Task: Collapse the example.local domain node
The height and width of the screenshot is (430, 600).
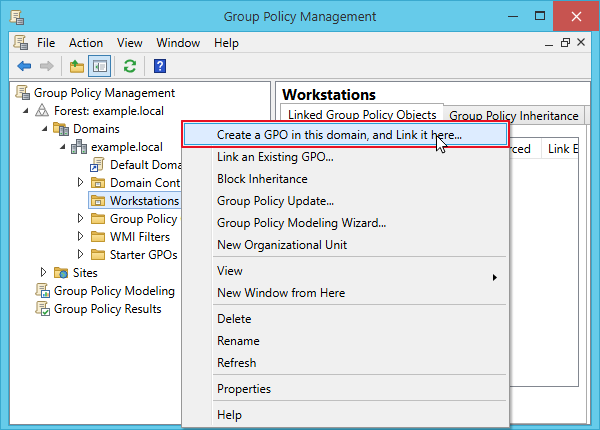Action: (63, 147)
